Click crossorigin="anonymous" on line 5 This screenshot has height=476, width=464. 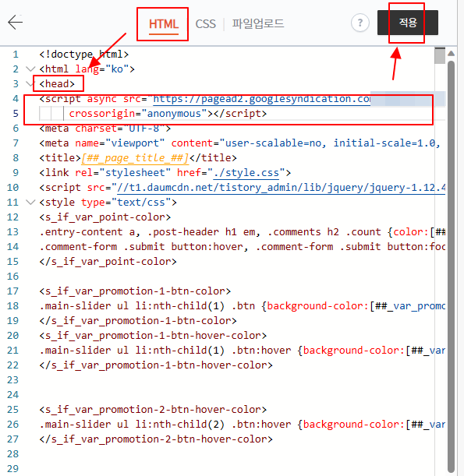(x=138, y=114)
